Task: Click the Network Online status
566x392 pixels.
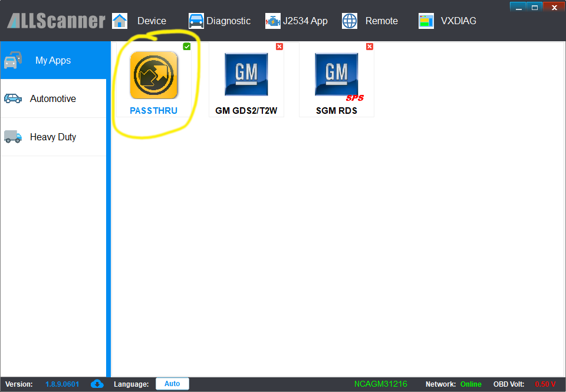Action: point(470,384)
